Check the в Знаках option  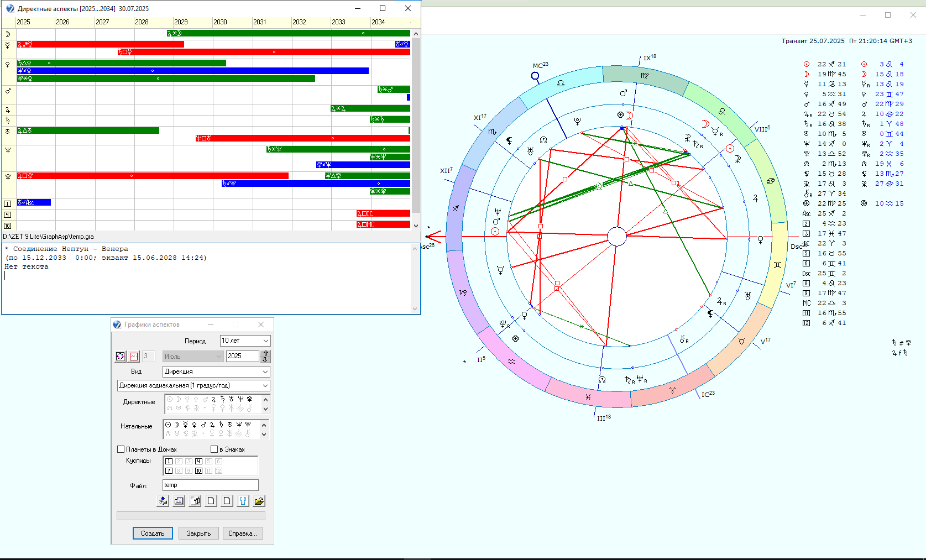pos(215,449)
